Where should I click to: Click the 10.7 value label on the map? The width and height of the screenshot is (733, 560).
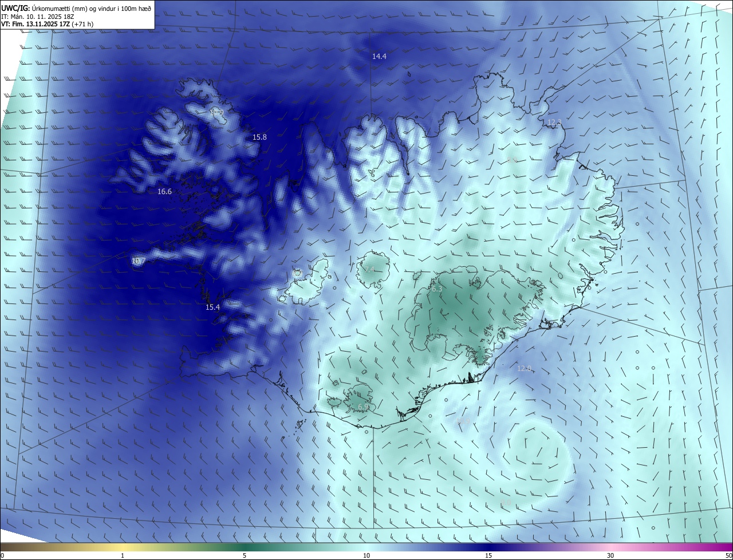tap(139, 261)
